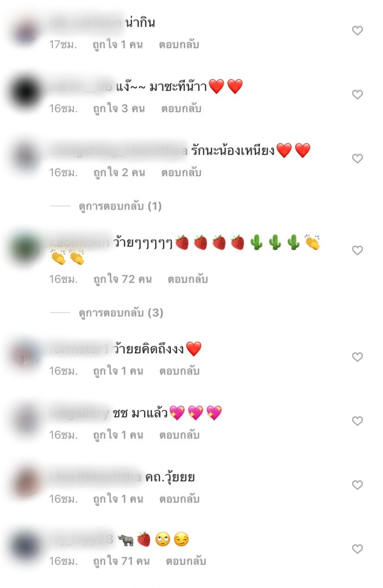Reply to comment with 72 likes
The height and width of the screenshot is (588, 383).
pos(188,279)
